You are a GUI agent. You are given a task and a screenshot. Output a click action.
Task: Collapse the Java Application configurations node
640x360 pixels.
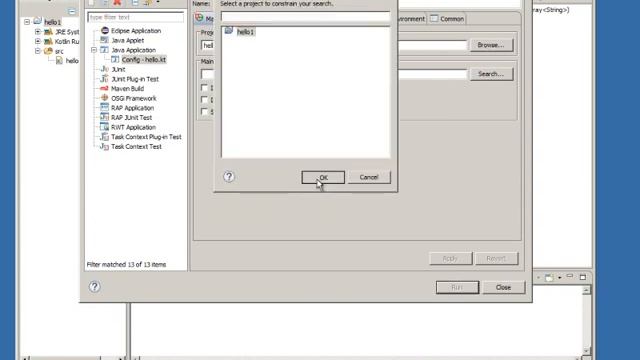(94, 50)
